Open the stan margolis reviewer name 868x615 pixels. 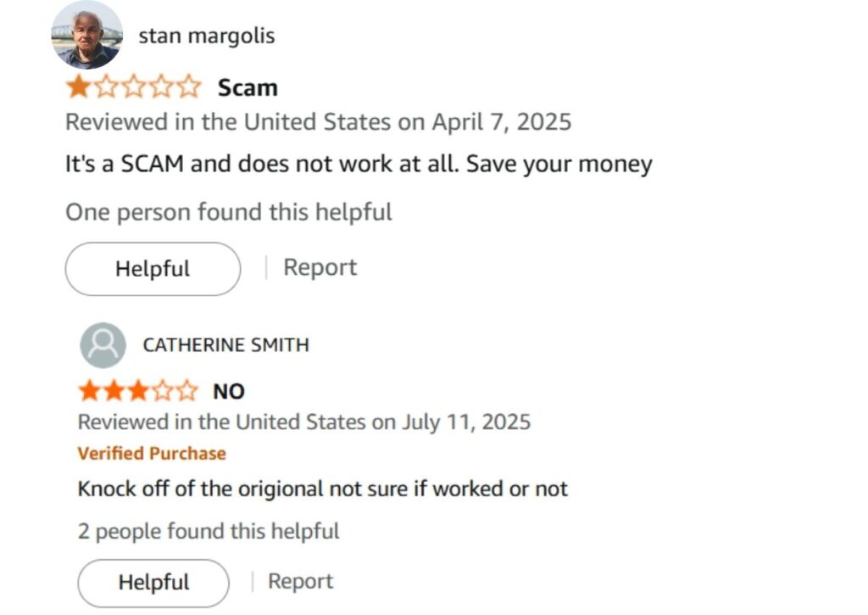pyautogui.click(x=206, y=36)
